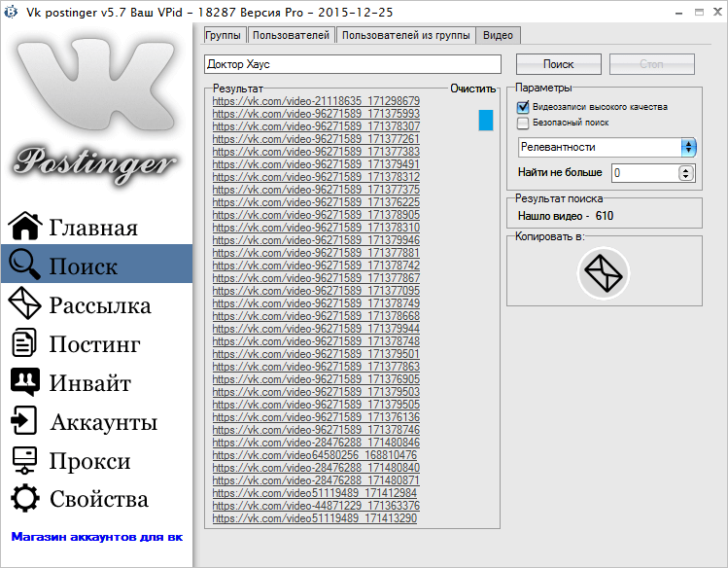Open the Релевантности sort dropdown

[x=607, y=147]
